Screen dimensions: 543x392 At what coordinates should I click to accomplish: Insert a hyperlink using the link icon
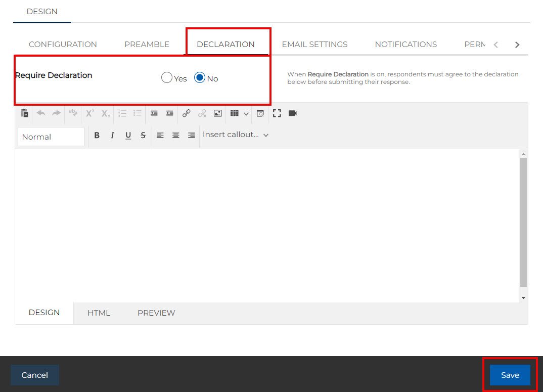186,113
